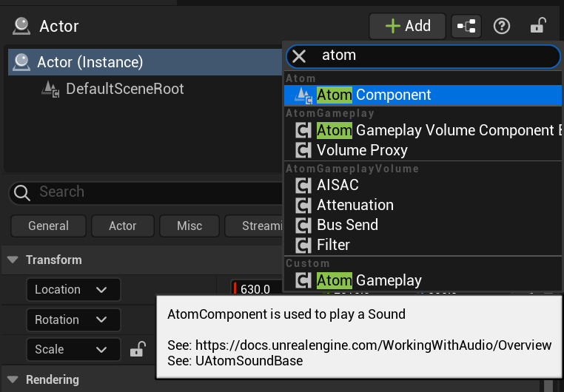This screenshot has height=392, width=564.
Task: Click the Location X value 630.0
Action: click(257, 288)
